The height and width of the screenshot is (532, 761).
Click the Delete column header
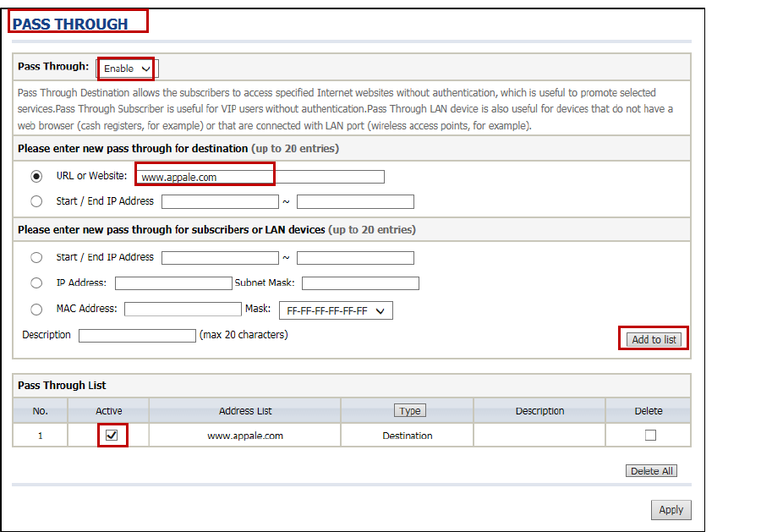tap(649, 411)
